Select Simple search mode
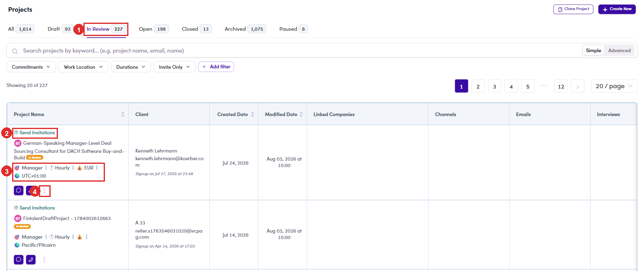This screenshot has width=644, height=271. (593, 51)
